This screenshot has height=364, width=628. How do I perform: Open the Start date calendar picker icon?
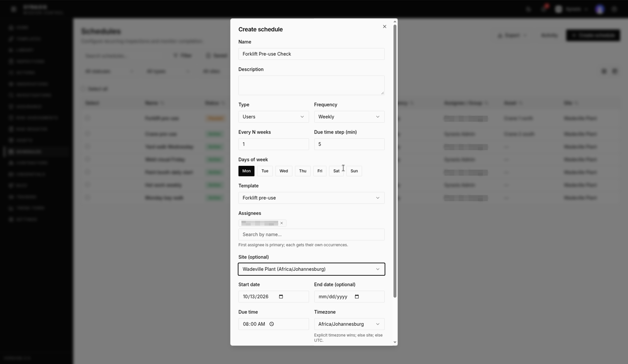pos(281,296)
